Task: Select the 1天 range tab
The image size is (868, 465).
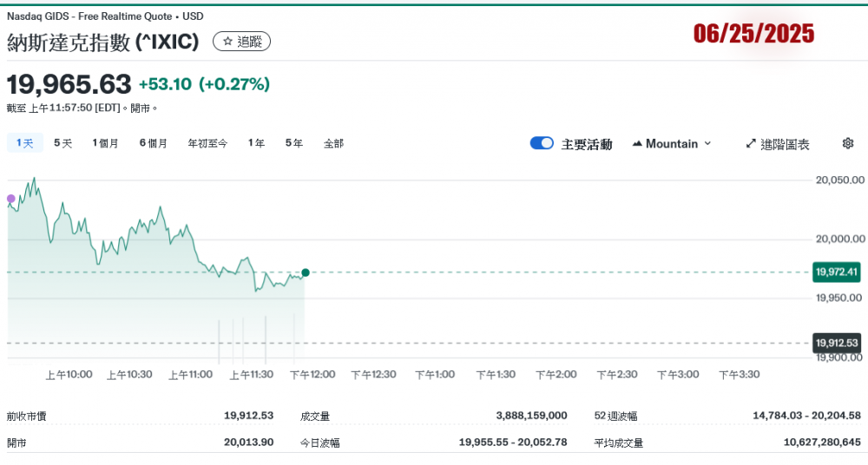Action: (x=24, y=143)
